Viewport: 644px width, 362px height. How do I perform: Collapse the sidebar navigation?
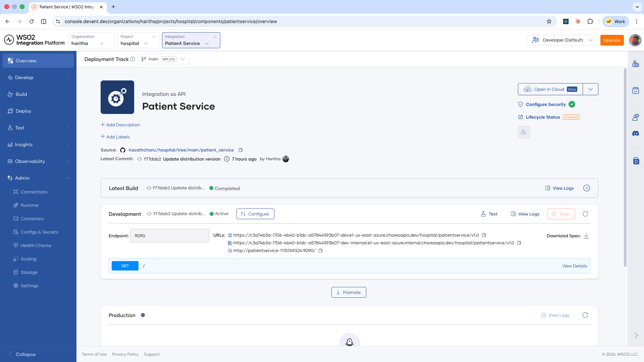coord(22,354)
